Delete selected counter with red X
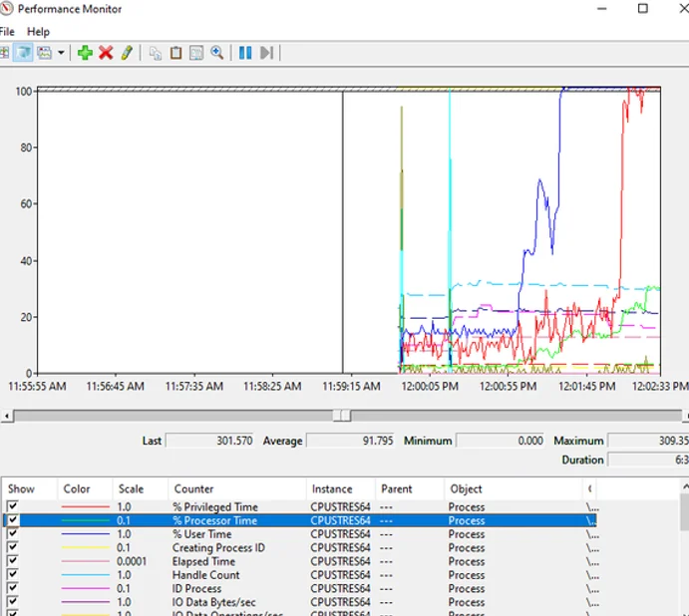 point(106,53)
